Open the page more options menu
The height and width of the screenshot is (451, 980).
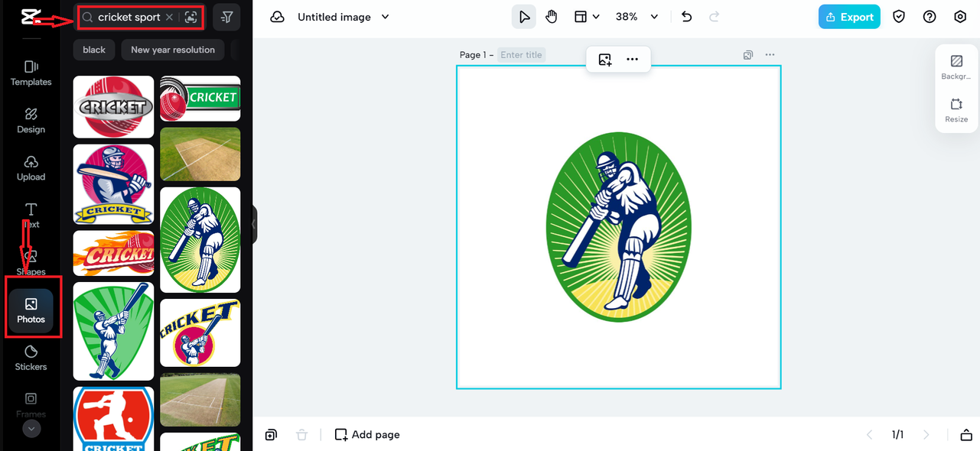[770, 55]
